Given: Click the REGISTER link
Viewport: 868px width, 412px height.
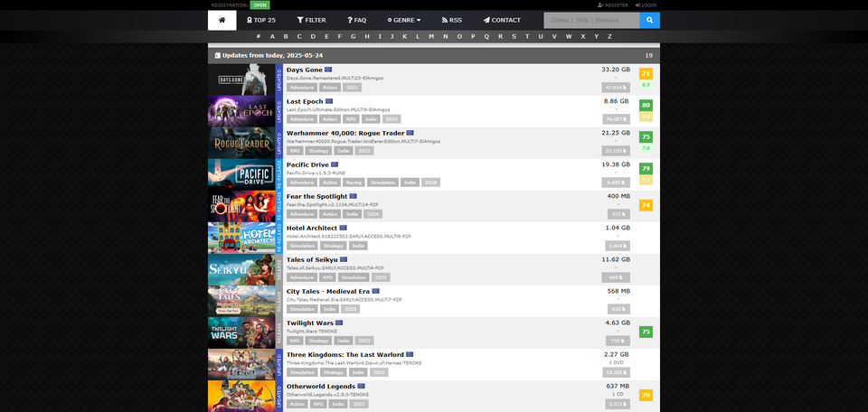Looking at the screenshot, I should [x=613, y=5].
